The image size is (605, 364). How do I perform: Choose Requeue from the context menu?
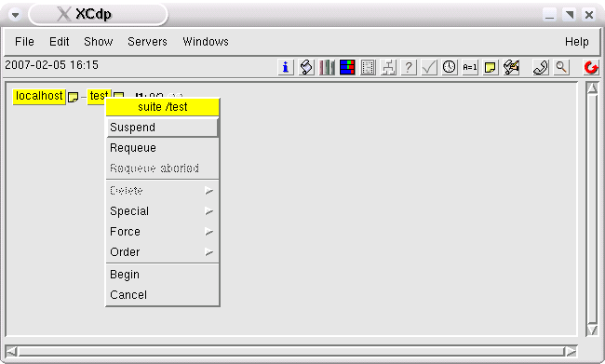coord(163,148)
